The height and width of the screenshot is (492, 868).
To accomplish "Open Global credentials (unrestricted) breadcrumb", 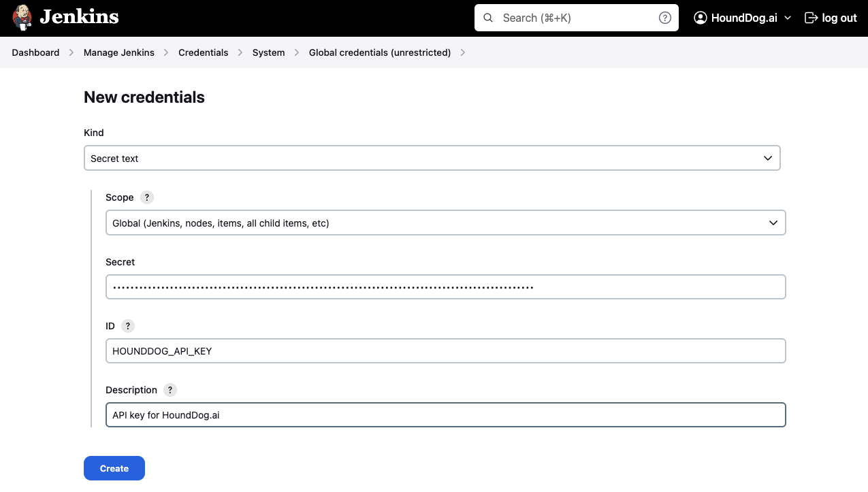I will click(380, 52).
